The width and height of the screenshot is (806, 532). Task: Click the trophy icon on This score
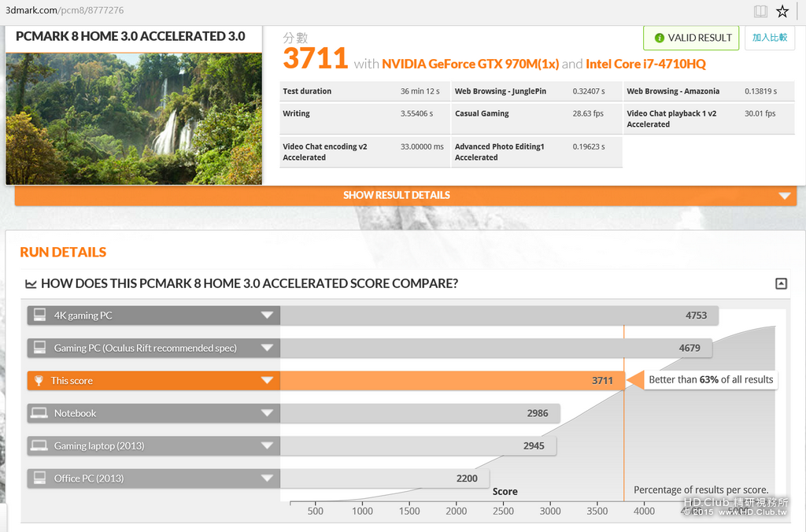point(39,380)
